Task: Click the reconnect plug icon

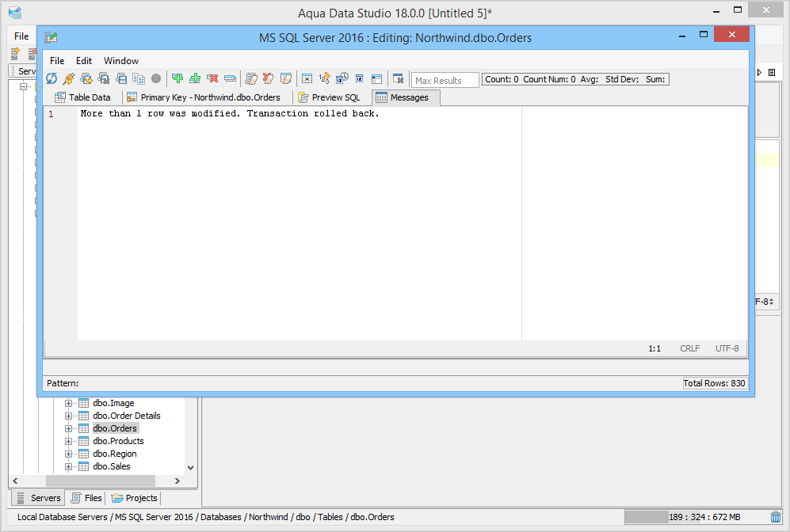Action: coord(69,78)
